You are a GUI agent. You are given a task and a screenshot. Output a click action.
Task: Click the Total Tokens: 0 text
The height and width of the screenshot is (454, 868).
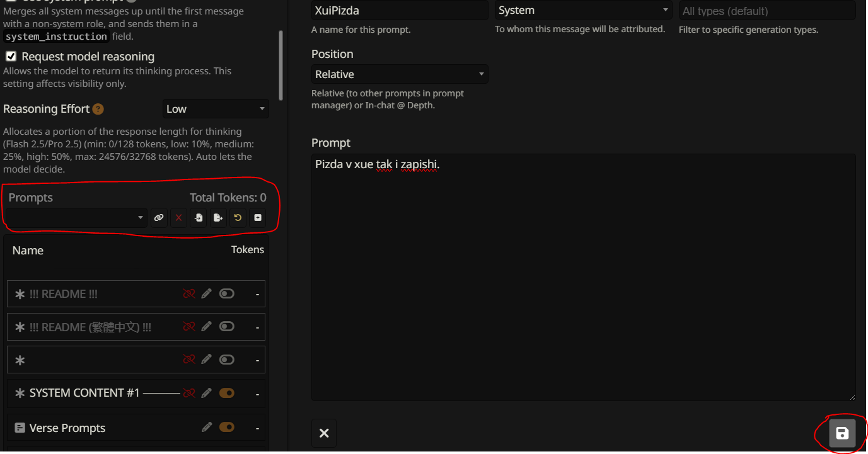point(228,198)
